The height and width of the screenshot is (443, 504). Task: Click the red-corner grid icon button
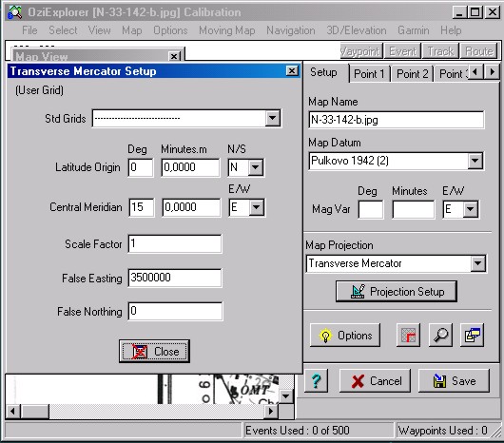408,335
